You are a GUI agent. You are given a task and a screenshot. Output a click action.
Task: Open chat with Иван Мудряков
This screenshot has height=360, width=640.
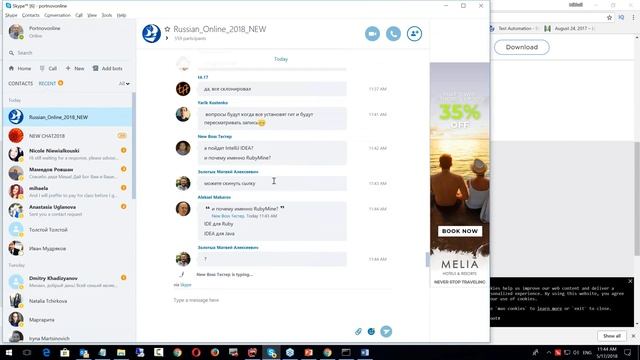[x=67, y=249]
